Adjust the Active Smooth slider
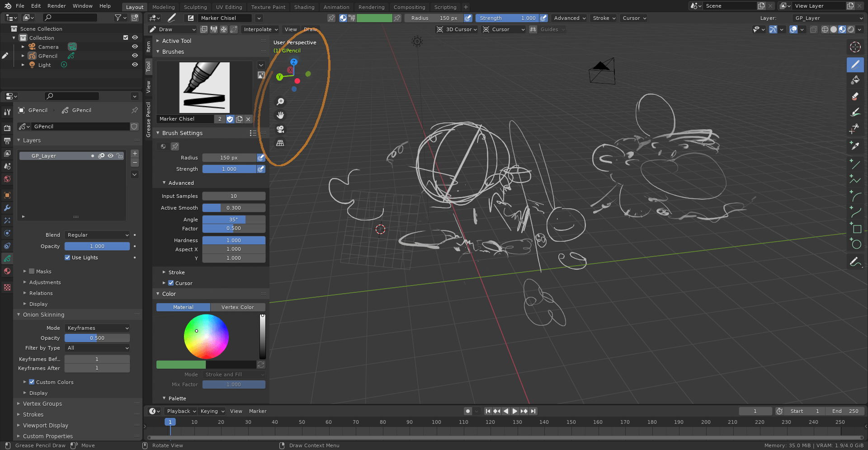The width and height of the screenshot is (868, 450). [x=234, y=208]
